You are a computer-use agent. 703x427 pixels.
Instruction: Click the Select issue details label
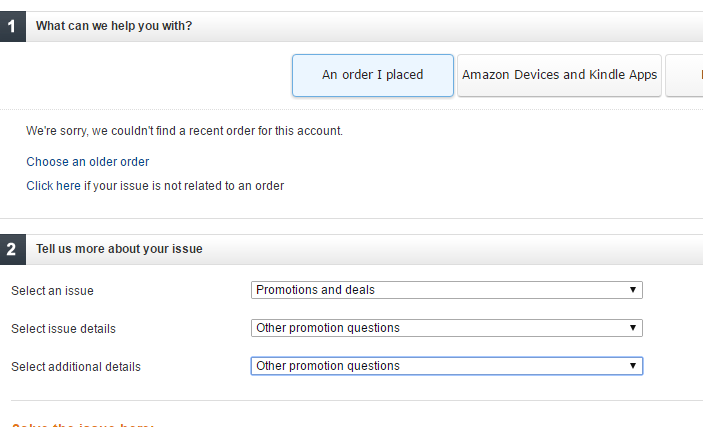tap(70, 329)
